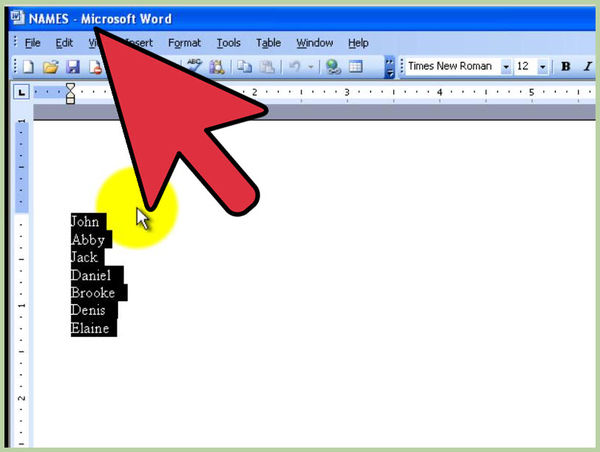Open the Edit menu
The width and height of the screenshot is (600, 452).
[x=64, y=43]
